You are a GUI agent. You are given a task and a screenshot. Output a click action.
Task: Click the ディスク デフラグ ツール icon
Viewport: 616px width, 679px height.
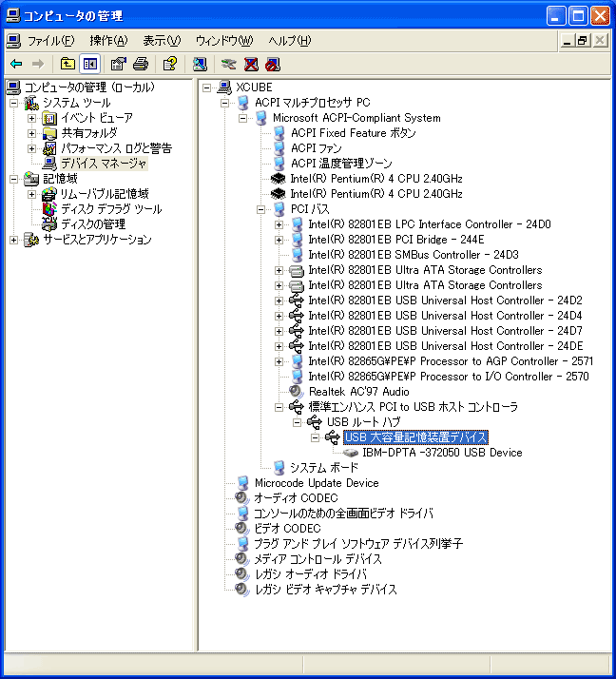(49, 209)
